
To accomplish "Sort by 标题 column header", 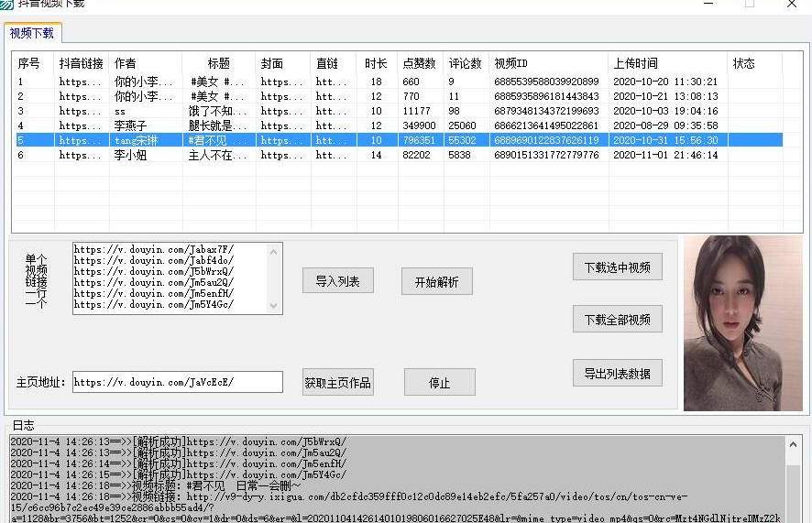I will tap(218, 63).
